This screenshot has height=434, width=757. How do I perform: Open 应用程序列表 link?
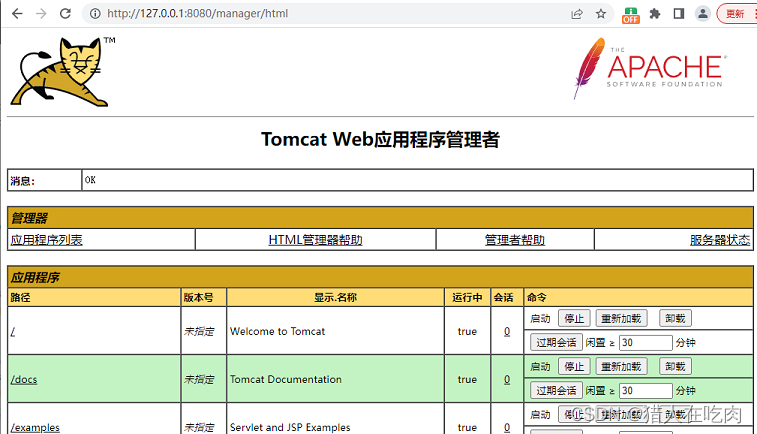[x=46, y=240]
